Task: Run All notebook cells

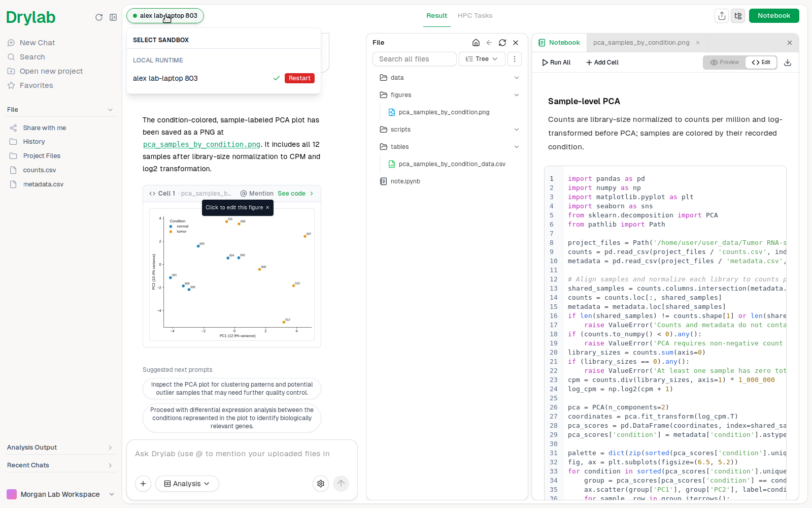Action: coord(556,62)
